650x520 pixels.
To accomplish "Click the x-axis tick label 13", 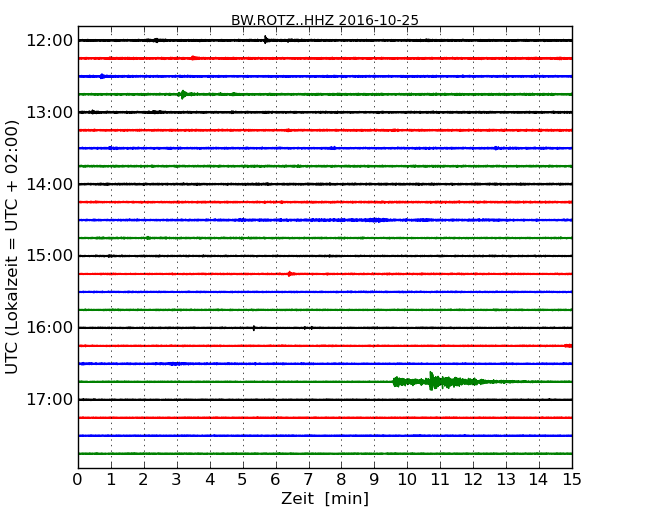I will point(506,480).
